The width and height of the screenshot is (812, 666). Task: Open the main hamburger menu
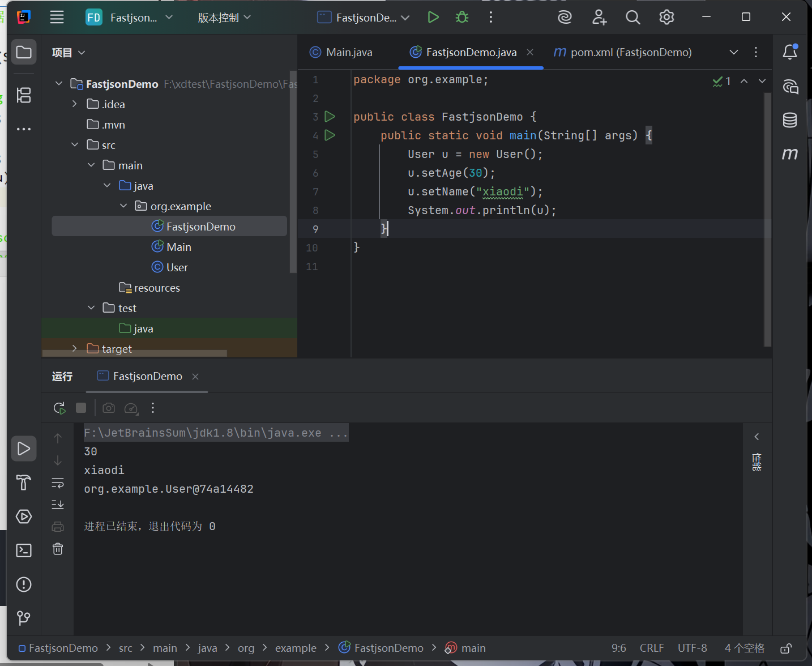coord(57,17)
